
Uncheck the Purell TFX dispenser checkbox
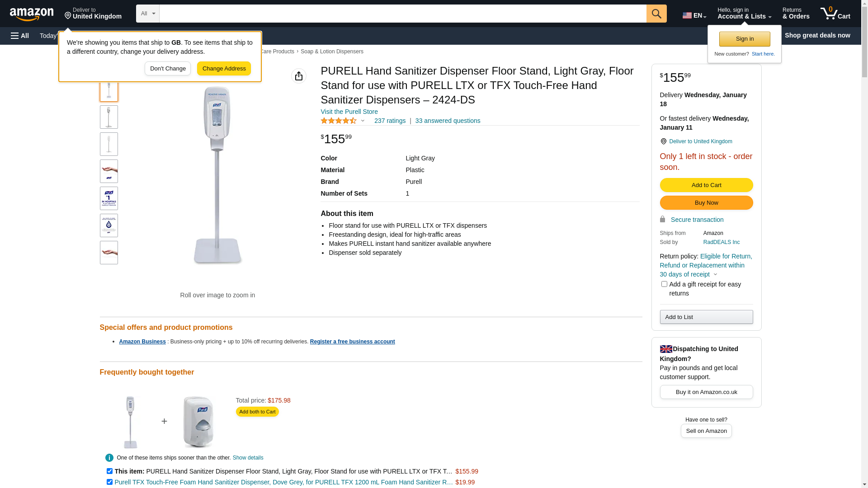pos(109,482)
